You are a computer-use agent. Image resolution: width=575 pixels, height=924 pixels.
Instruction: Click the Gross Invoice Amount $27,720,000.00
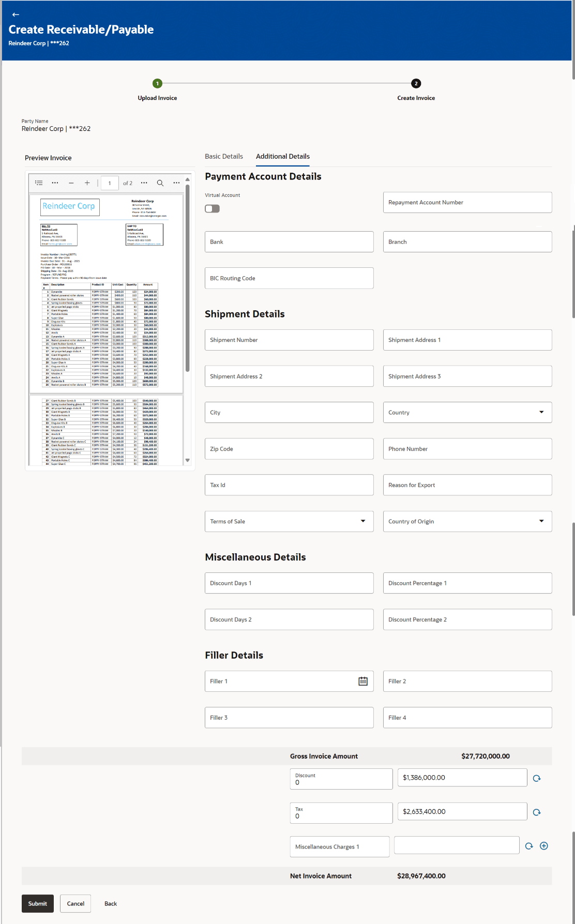(486, 756)
